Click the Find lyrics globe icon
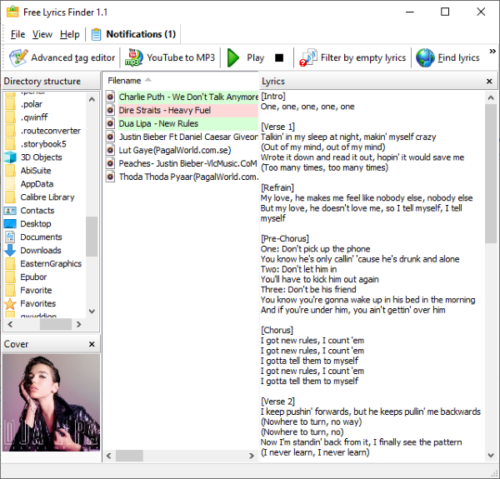This screenshot has height=479, width=500. coord(425,58)
